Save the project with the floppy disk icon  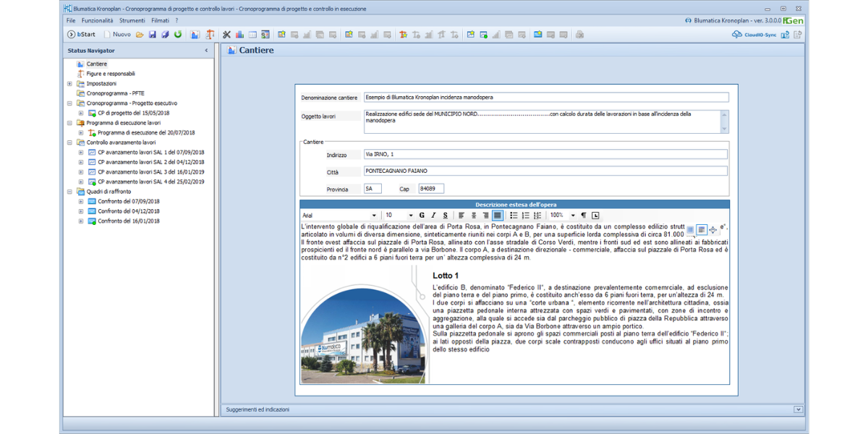153,34
